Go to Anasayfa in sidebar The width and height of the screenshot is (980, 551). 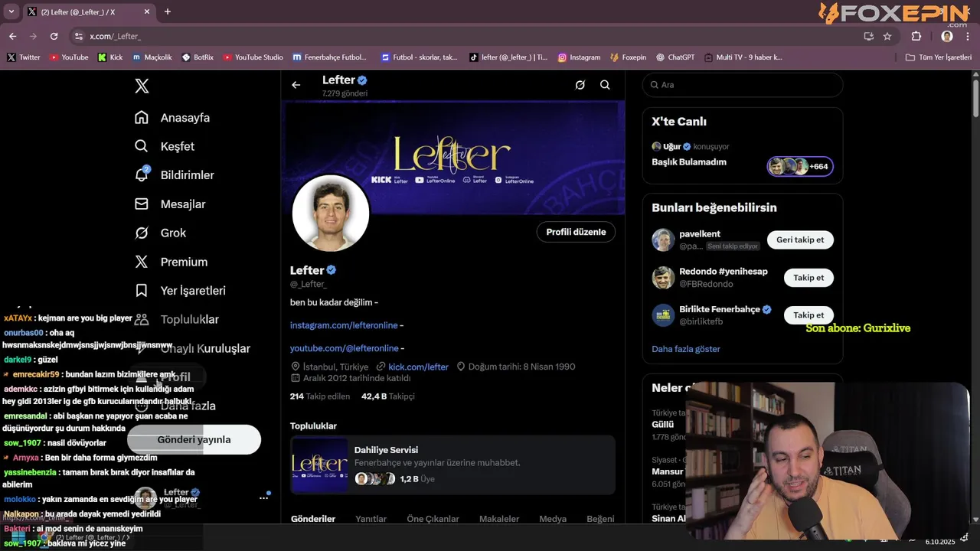point(172,118)
